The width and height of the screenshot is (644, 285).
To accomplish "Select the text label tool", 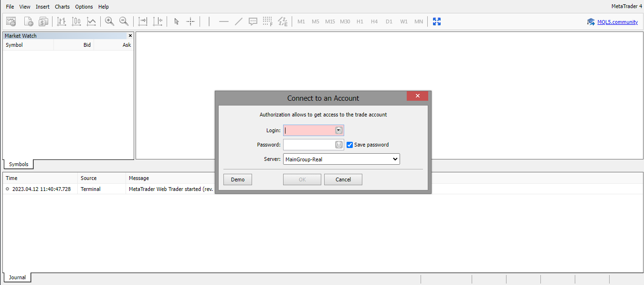I will pos(253,21).
